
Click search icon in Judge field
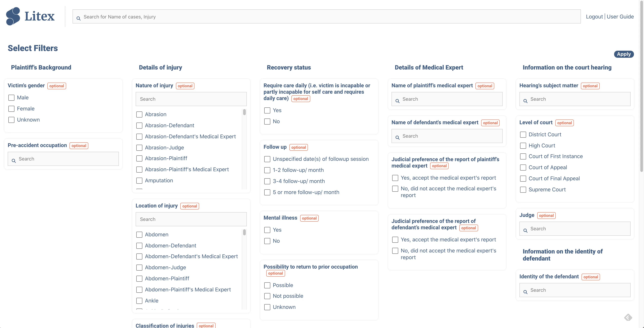(525, 230)
